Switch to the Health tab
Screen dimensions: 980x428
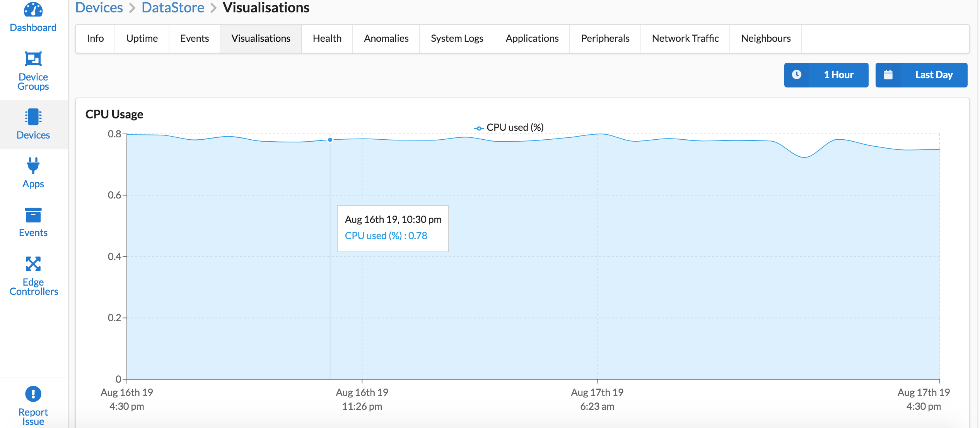(327, 38)
